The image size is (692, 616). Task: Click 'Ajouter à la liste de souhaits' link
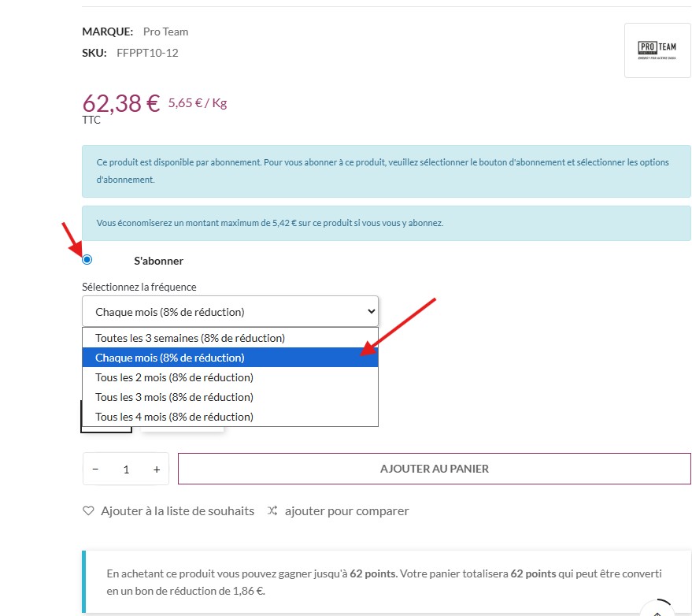tap(177, 511)
